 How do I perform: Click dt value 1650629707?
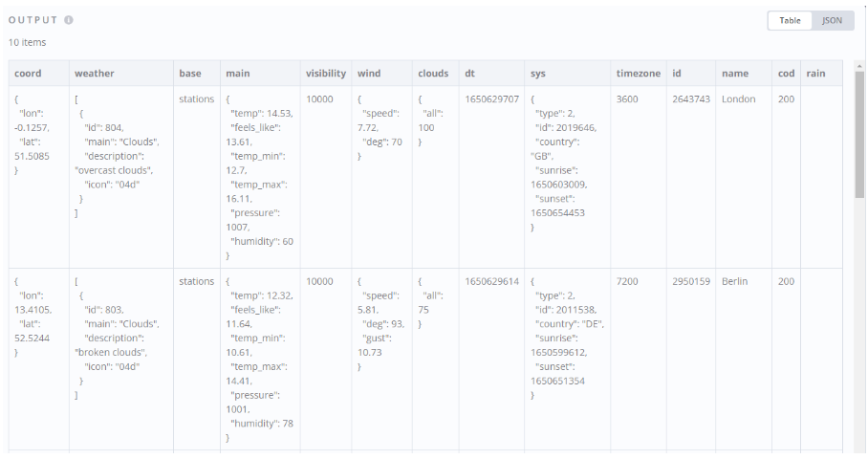tap(491, 99)
